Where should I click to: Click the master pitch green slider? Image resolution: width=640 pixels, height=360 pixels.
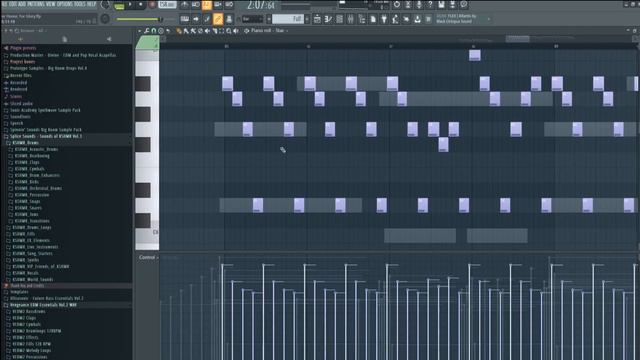point(138,19)
